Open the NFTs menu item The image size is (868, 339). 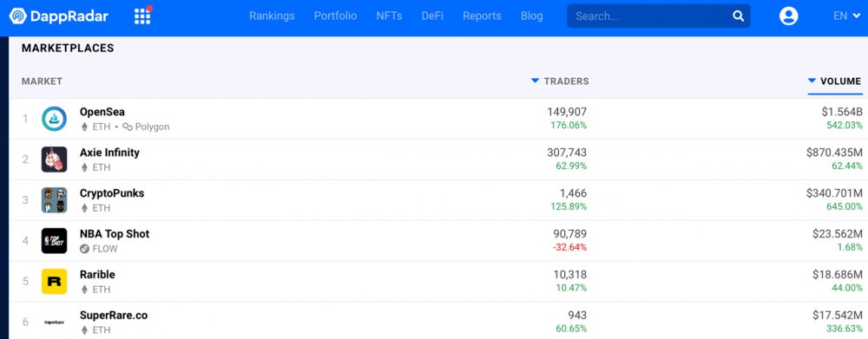(x=389, y=16)
